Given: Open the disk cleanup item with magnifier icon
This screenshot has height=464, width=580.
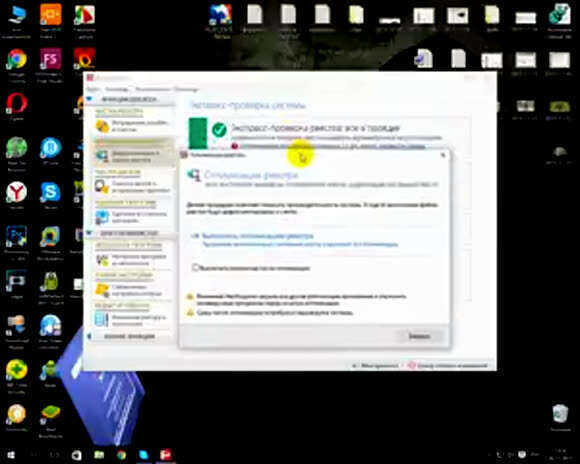Looking at the screenshot, I should (132, 186).
